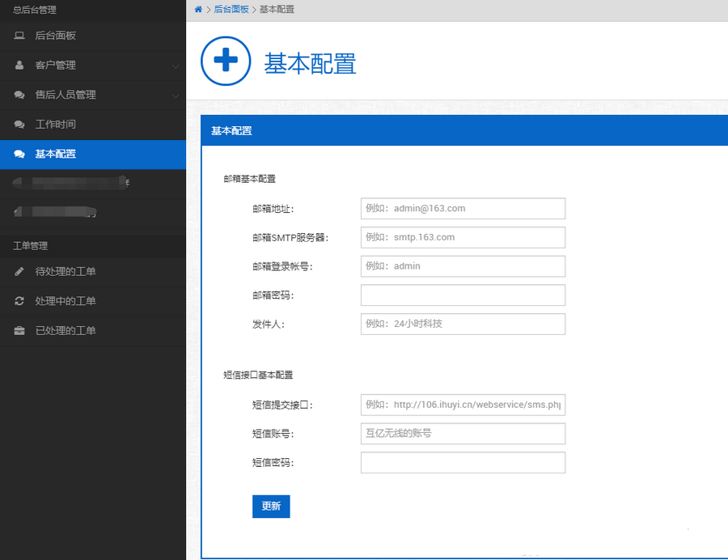This screenshot has width=728, height=560.
Task: Click the briefcase icon beside 已处理的工单
Action: 18,330
